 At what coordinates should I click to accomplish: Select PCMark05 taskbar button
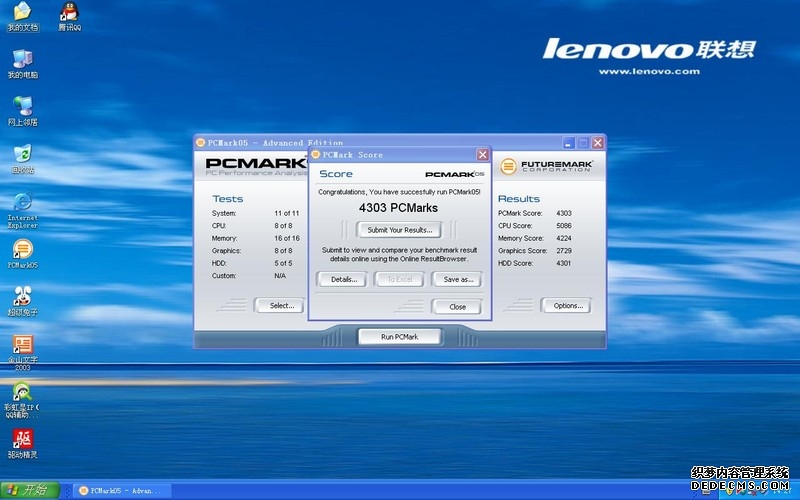pyautogui.click(x=122, y=491)
